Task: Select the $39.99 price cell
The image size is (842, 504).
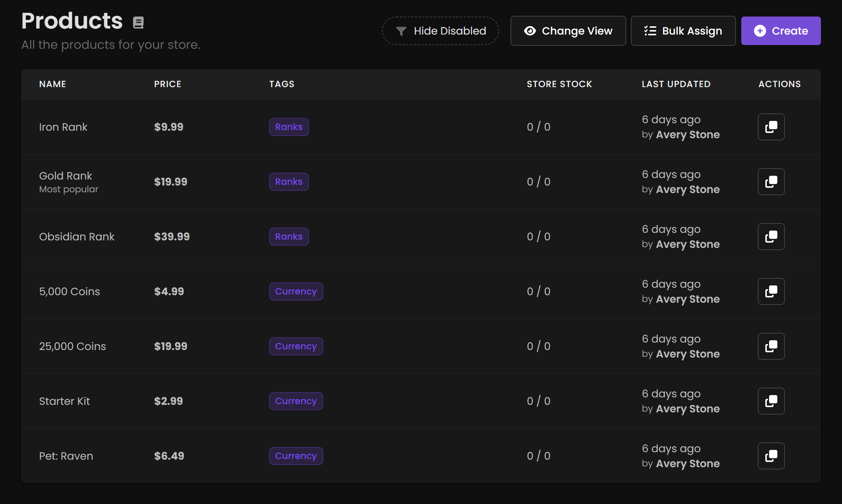Action: (172, 237)
